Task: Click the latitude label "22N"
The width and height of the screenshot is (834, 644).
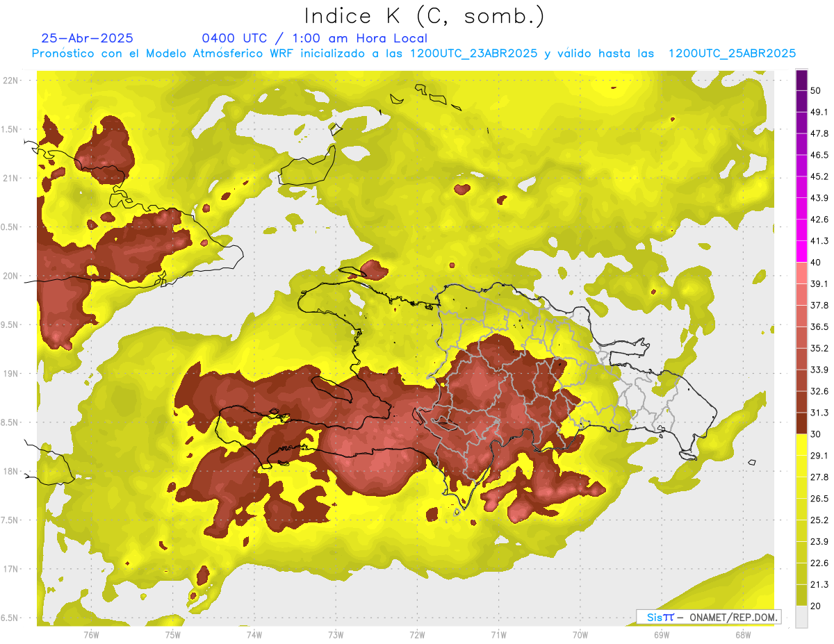Action: point(12,81)
